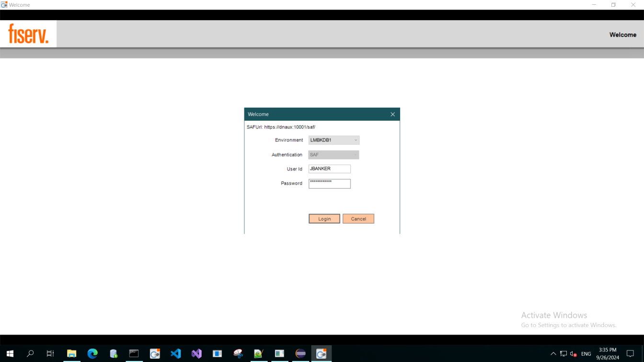Open Visual Studio Code from taskbar
Viewport: 644px width, 362px height.
[176, 354]
